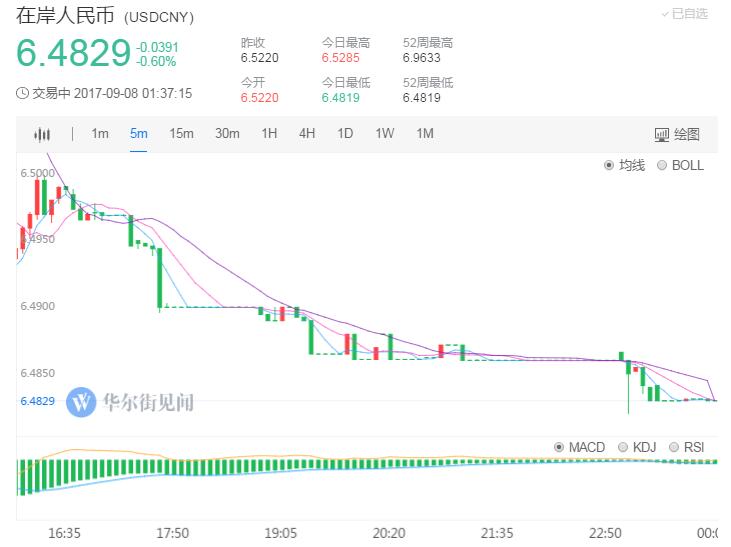Open the 绘图 drawing tool
The image size is (731, 547).
pyautogui.click(x=677, y=134)
